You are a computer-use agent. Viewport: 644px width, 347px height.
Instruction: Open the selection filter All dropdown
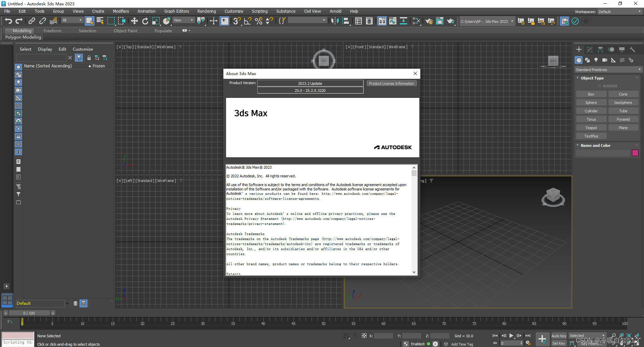point(72,20)
